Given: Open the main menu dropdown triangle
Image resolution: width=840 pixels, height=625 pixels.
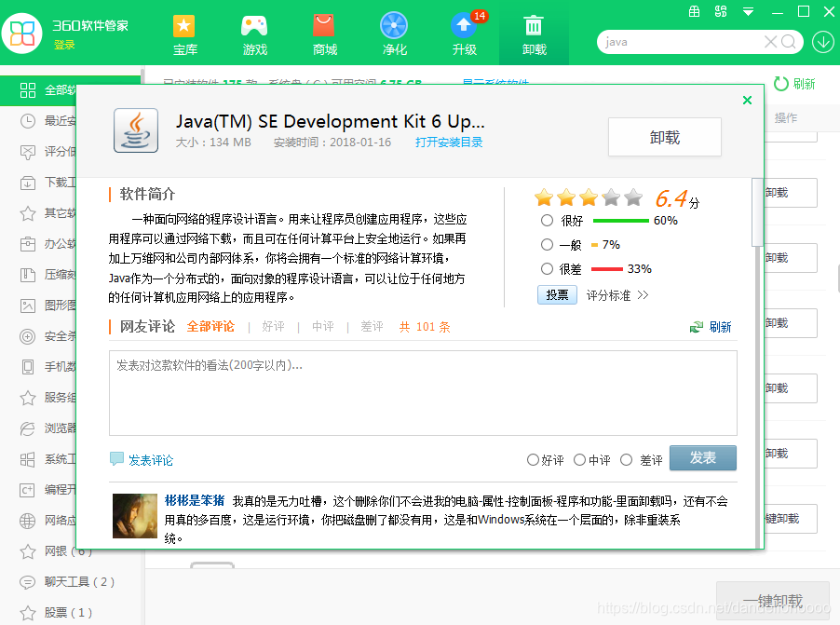Looking at the screenshot, I should pos(749,11).
